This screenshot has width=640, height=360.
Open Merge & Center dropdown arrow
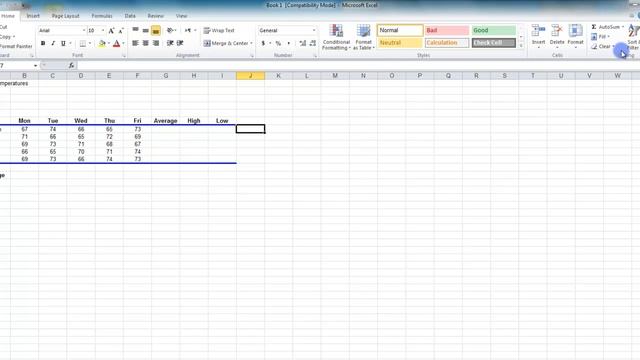[251, 43]
